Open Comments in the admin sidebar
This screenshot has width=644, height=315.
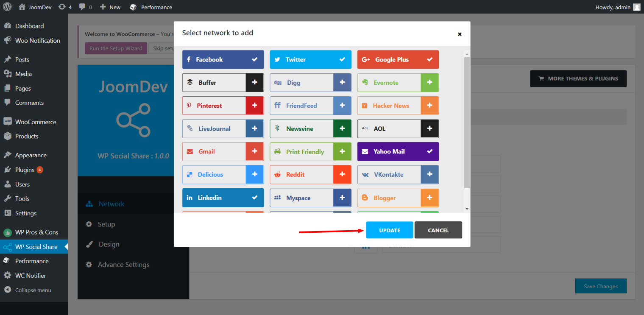[34, 103]
